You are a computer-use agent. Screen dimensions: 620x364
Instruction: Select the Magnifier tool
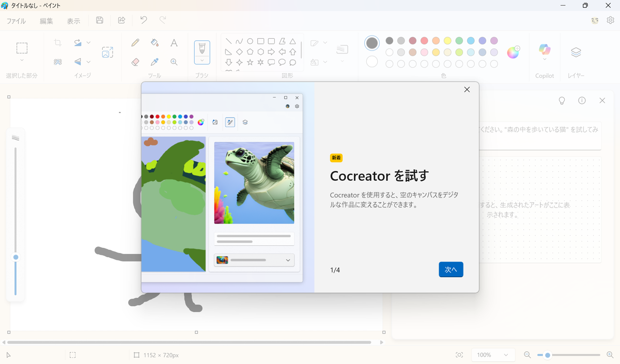tap(174, 61)
